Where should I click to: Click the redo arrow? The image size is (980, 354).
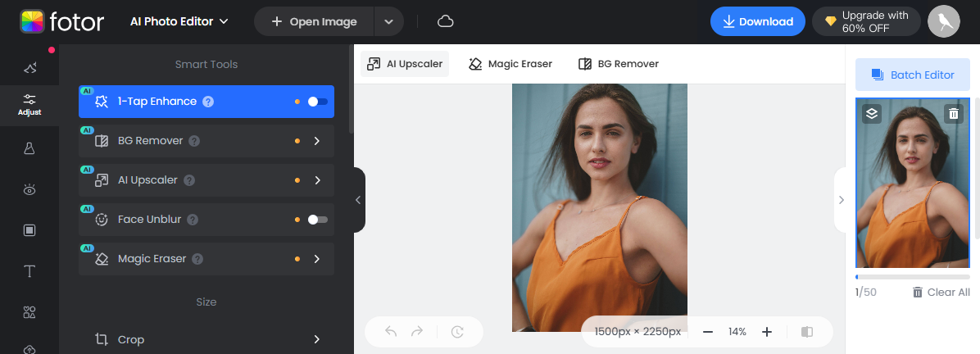[x=417, y=332]
